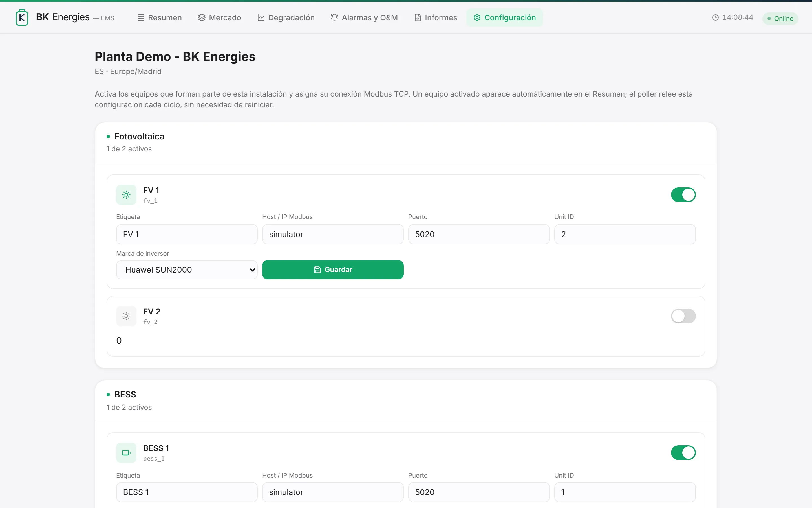Click the FV 1 sun icon

coord(126,194)
